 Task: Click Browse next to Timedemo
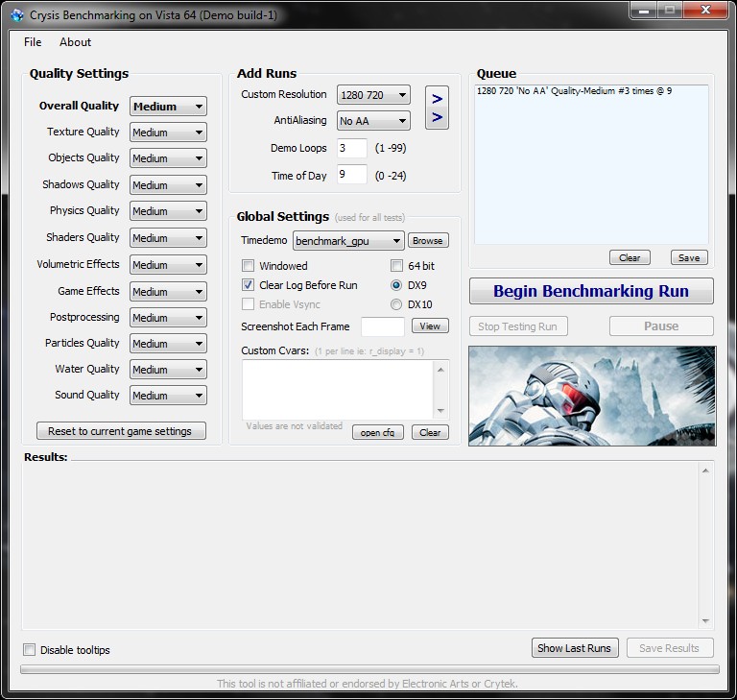click(x=428, y=240)
